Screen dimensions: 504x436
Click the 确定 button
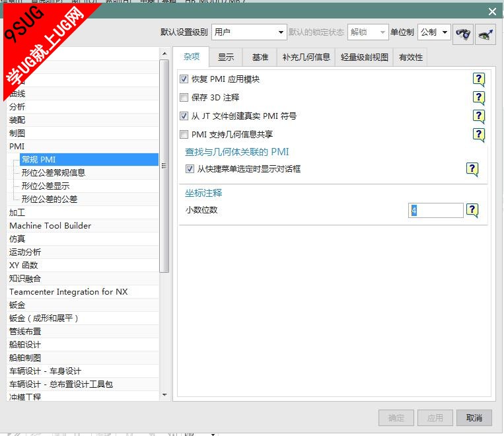tap(396, 418)
